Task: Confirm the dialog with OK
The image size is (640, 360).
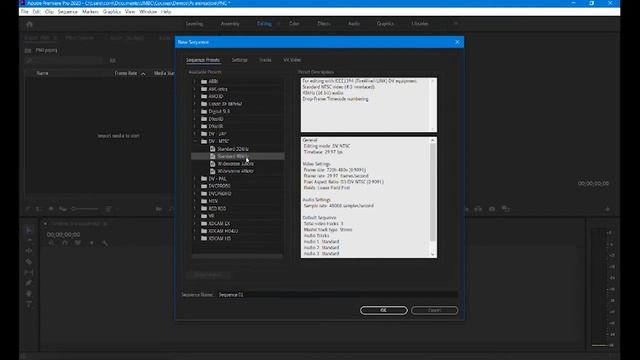Action: (384, 310)
